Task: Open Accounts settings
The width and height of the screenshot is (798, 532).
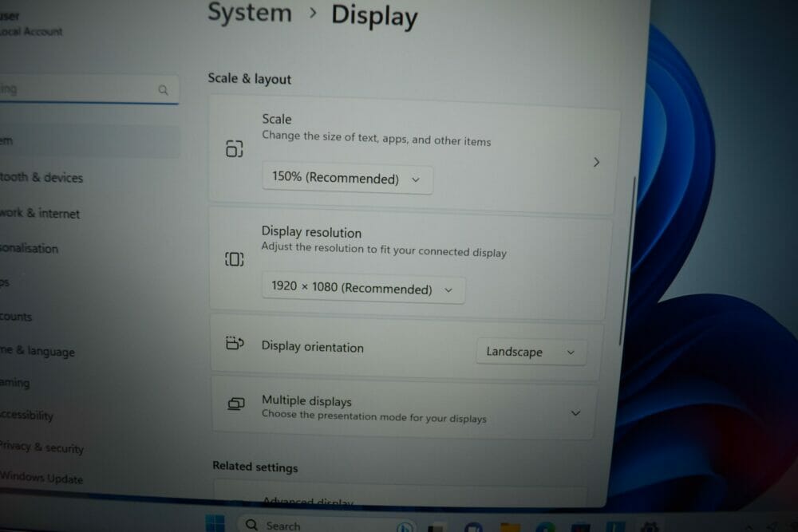Action: (16, 317)
